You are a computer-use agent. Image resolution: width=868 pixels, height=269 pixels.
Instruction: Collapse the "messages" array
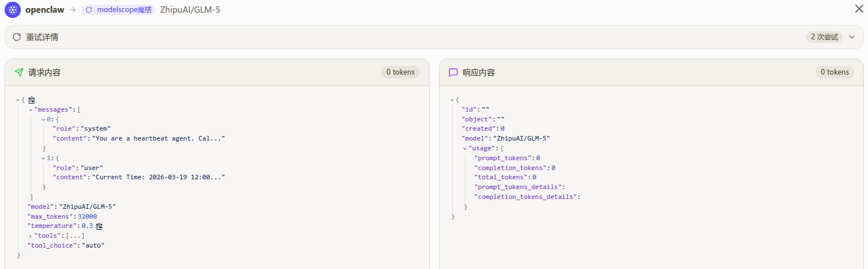coord(31,109)
